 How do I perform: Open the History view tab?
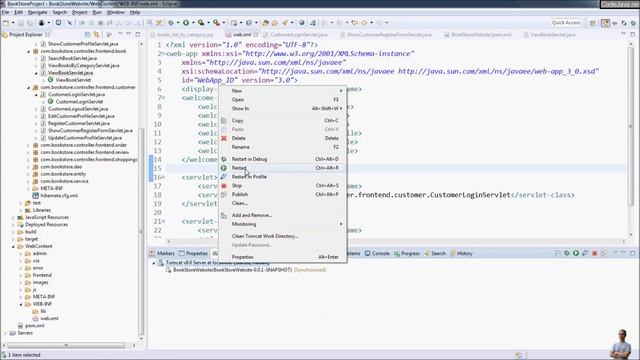click(462, 253)
